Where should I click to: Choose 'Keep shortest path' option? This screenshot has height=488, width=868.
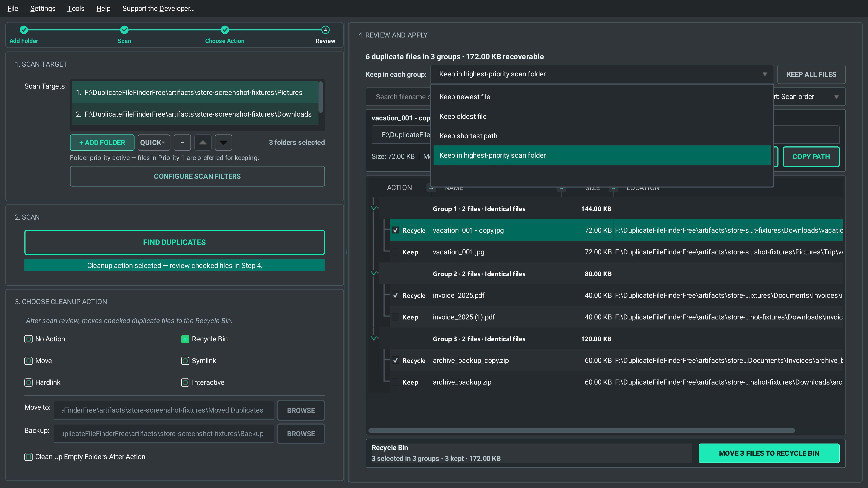coord(602,136)
